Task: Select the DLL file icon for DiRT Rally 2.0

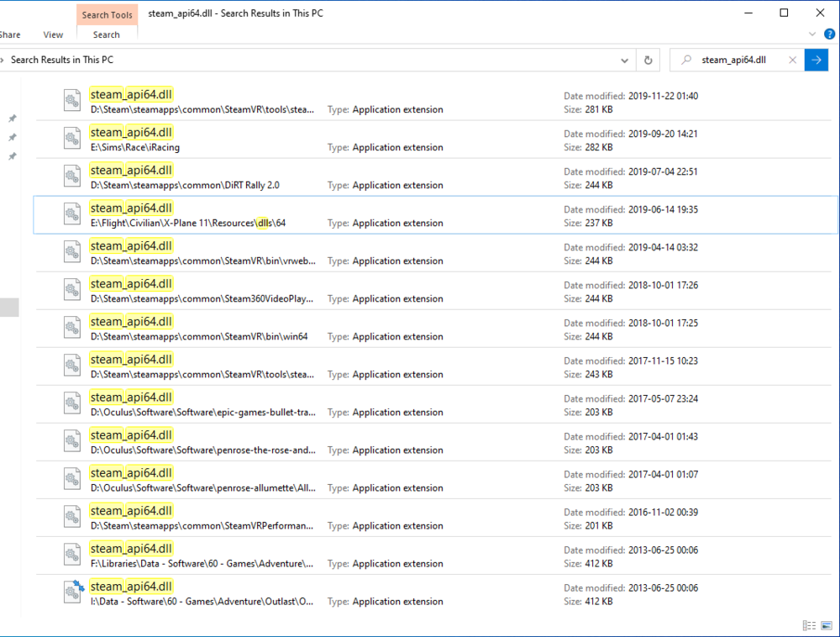Action: [x=72, y=176]
